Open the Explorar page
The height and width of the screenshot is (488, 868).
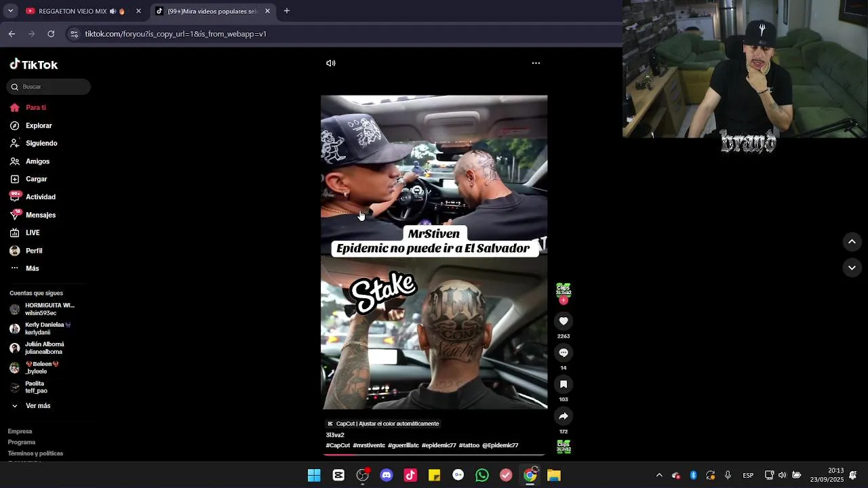(31, 125)
